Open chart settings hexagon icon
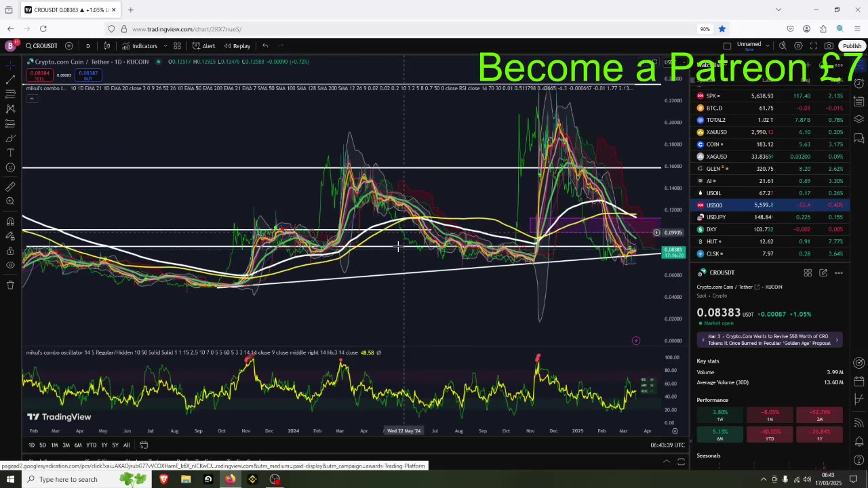 tap(798, 46)
